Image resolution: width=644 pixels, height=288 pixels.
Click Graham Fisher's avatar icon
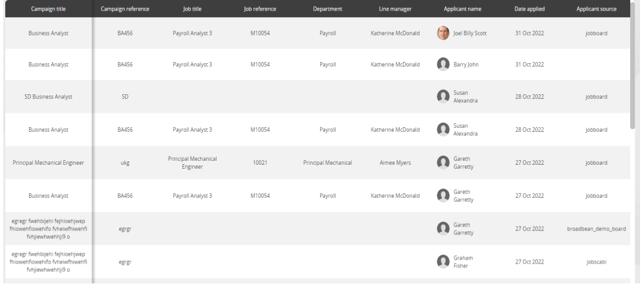coord(443,262)
